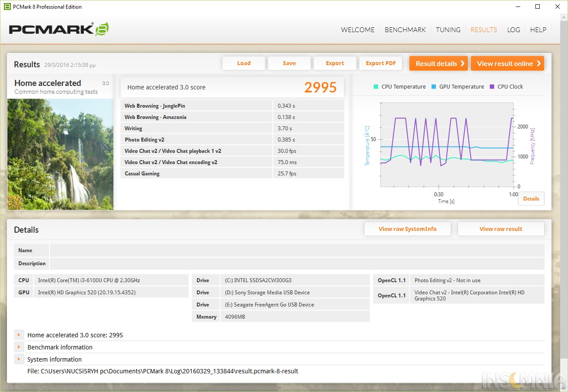The width and height of the screenshot is (568, 392).
Task: Select the Photo Editing v2 row
Action: (x=232, y=140)
